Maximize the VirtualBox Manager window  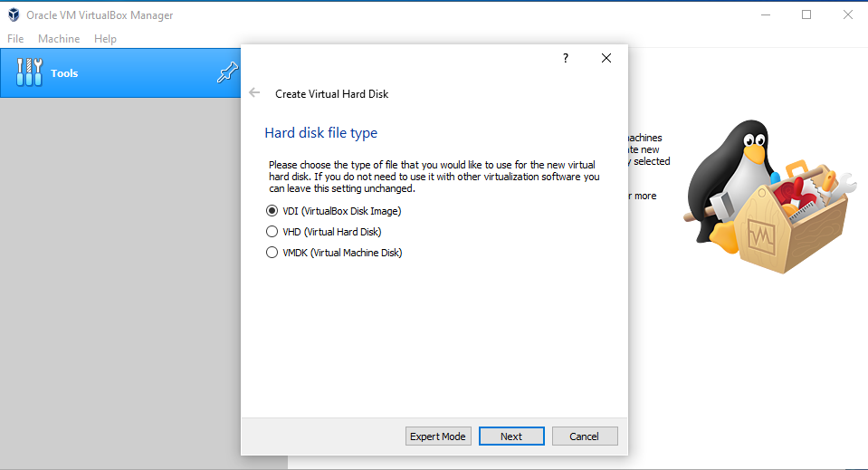coord(806,15)
